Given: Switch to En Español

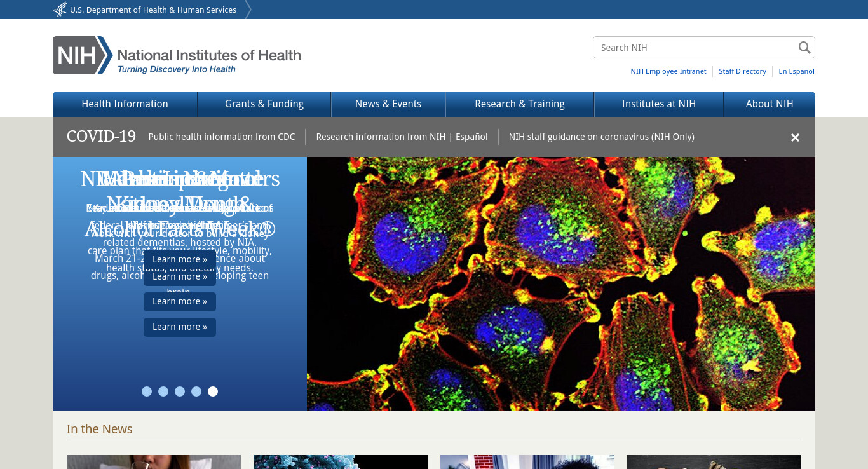Looking at the screenshot, I should [797, 71].
